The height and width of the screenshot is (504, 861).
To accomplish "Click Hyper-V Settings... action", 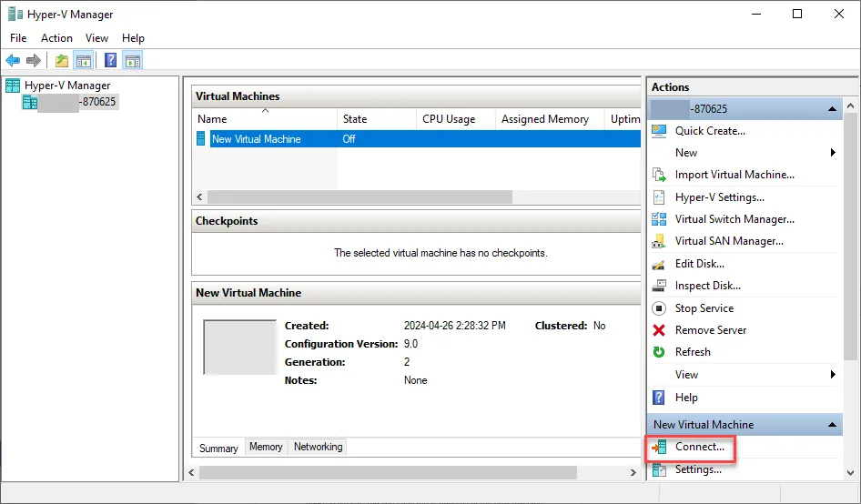I will [719, 197].
